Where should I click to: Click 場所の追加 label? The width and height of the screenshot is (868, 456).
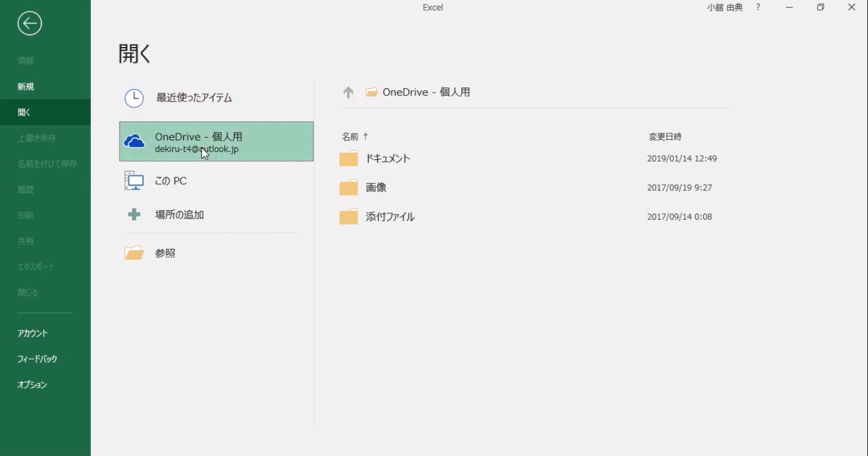click(179, 215)
